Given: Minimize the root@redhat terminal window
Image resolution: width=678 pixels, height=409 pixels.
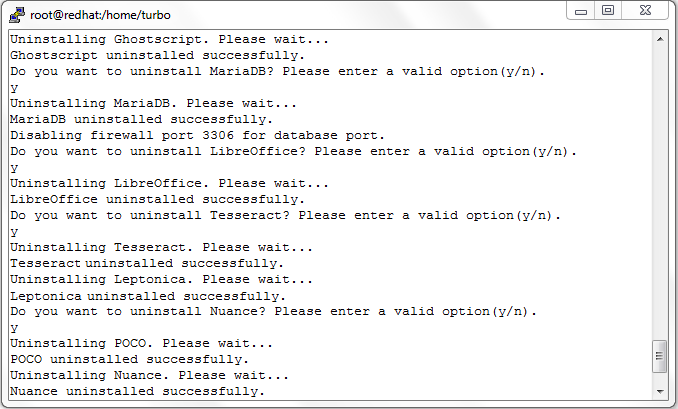Looking at the screenshot, I should [x=581, y=10].
